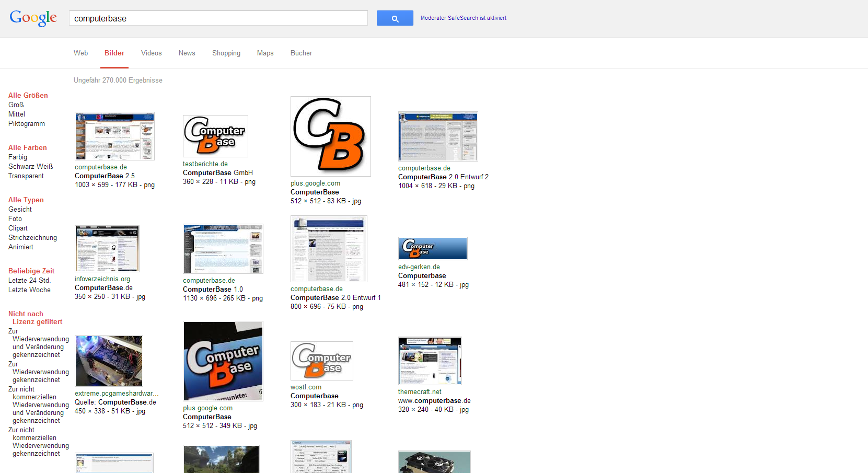Click the extreme.pcgameshardwar... source text
This screenshot has height=473, width=868.
[x=117, y=394]
